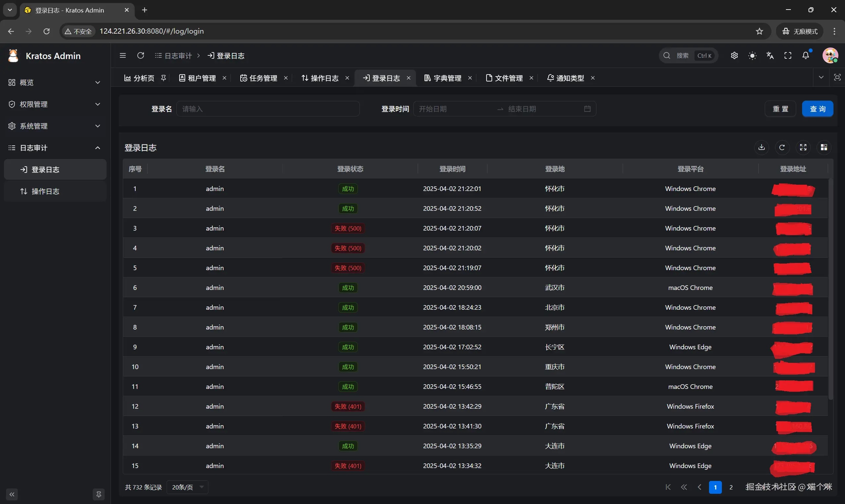Open the preferences gear in header

(x=734, y=56)
